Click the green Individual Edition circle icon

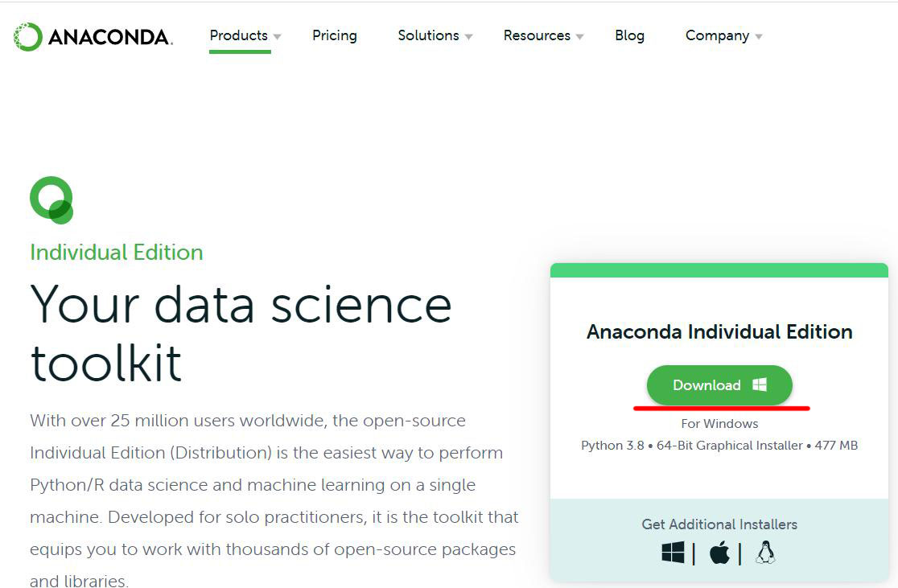click(51, 199)
